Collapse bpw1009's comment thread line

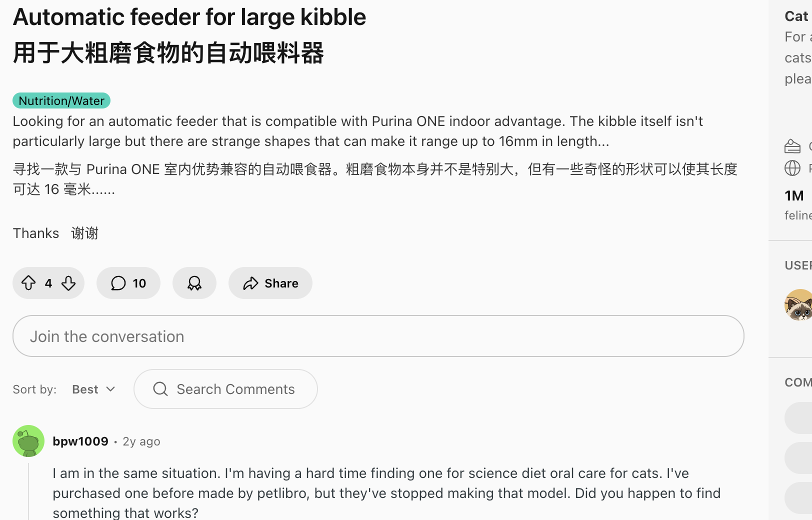(28, 492)
